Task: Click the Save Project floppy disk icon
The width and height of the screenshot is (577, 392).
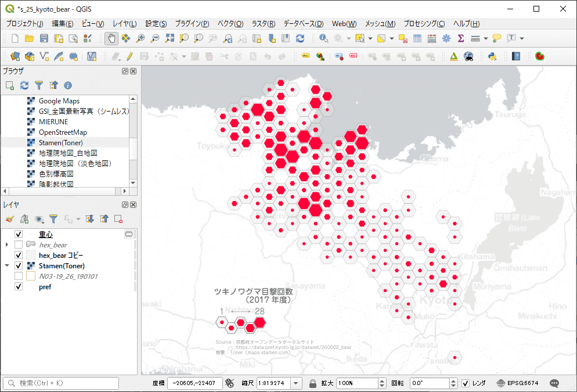Action: click(44, 38)
